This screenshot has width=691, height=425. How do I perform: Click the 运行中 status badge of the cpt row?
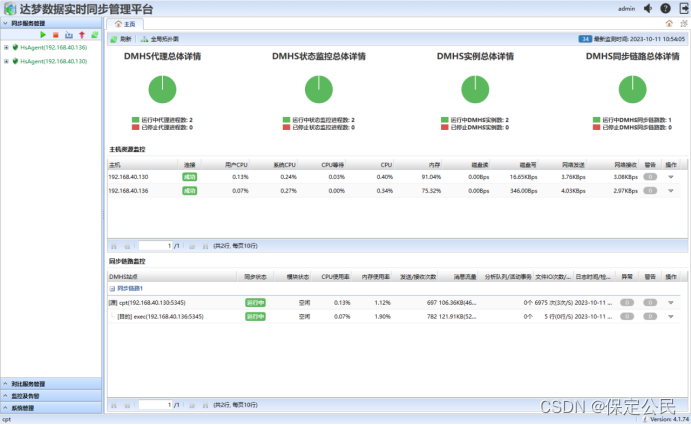(x=255, y=302)
